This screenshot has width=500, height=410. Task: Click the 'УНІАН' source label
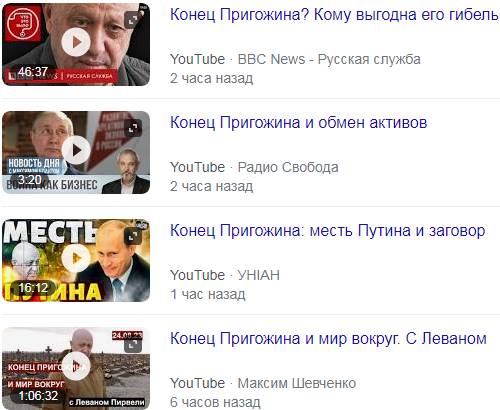(259, 275)
